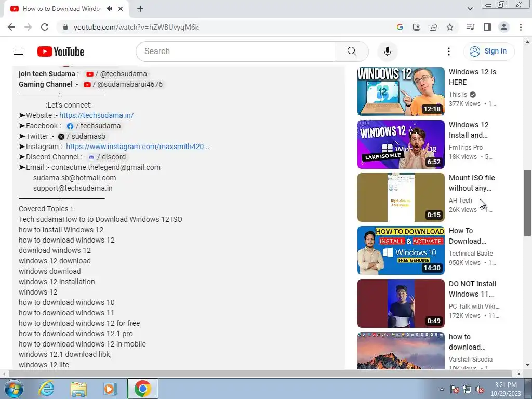The height and width of the screenshot is (399, 532).
Task: Reload the page with refresh icon
Action: coord(45,27)
